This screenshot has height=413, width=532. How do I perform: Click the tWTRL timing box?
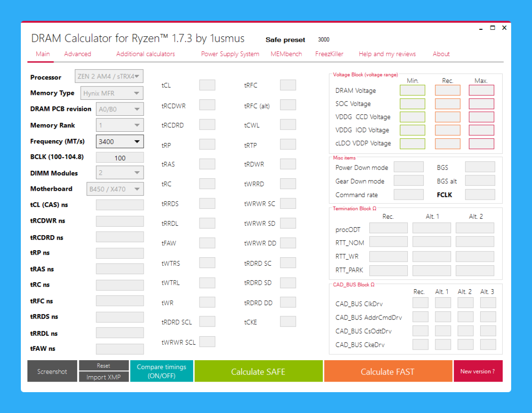(207, 283)
